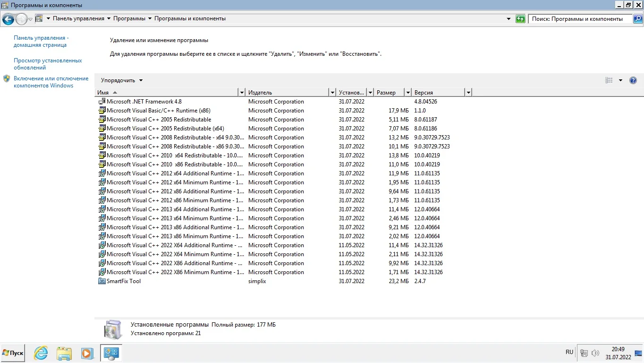Image resolution: width=644 pixels, height=363 pixels.
Task: Open help with the blue question mark icon
Action: [633, 80]
